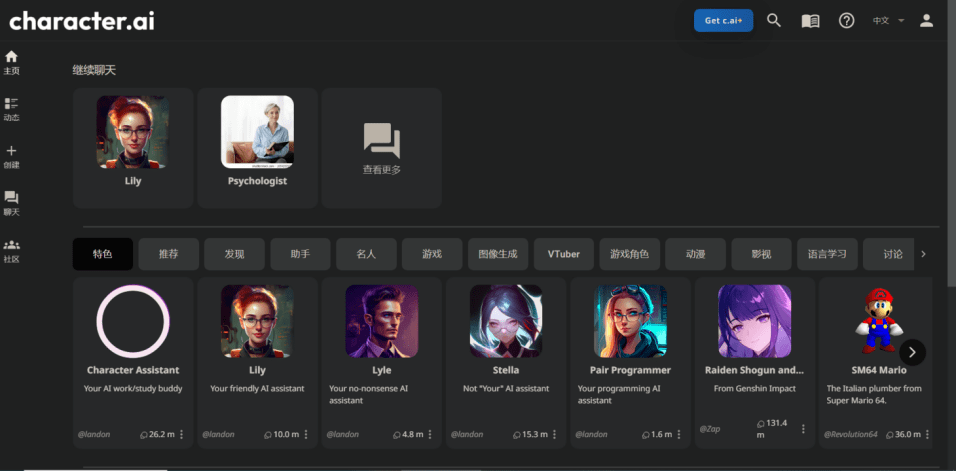Click the Get c.ai+ button
The height and width of the screenshot is (471, 956).
724,21
